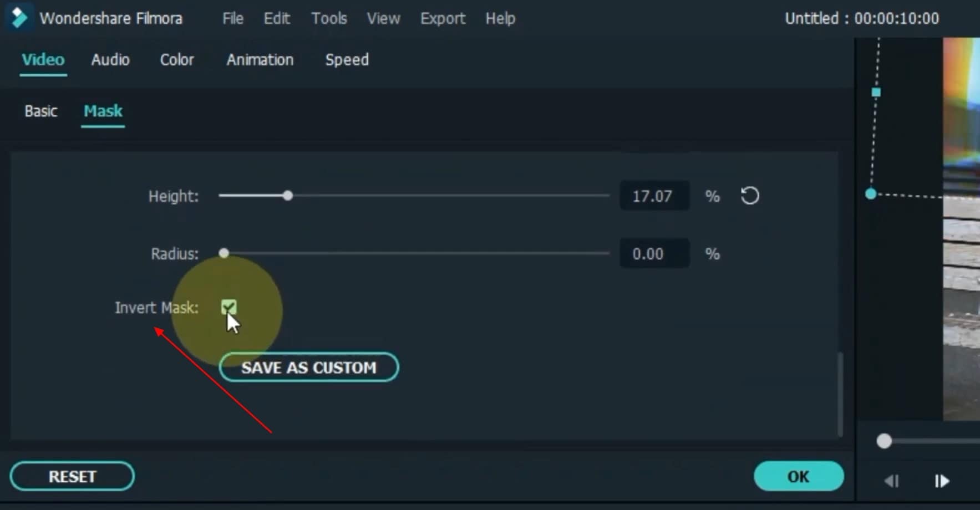Open the Tools menu
Viewport: 980px width, 510px height.
coord(329,18)
